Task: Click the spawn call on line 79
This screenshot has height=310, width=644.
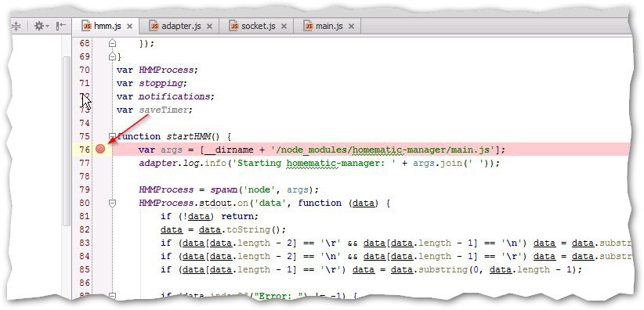Action: point(225,189)
